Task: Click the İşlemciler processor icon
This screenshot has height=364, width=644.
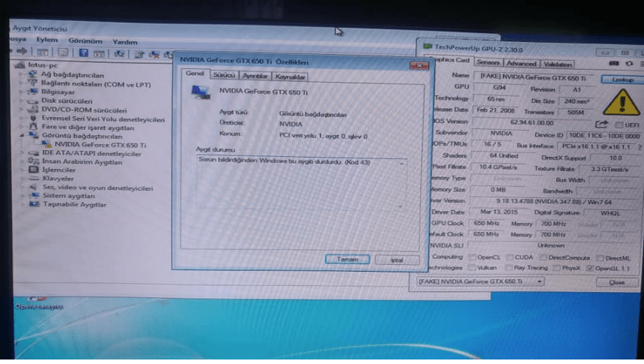Action: (33, 170)
